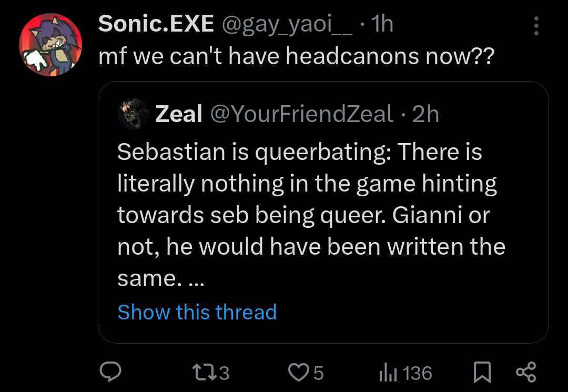This screenshot has height=392, width=568.
Task: Open the @YourFriendZeal handle
Action: coord(301,114)
